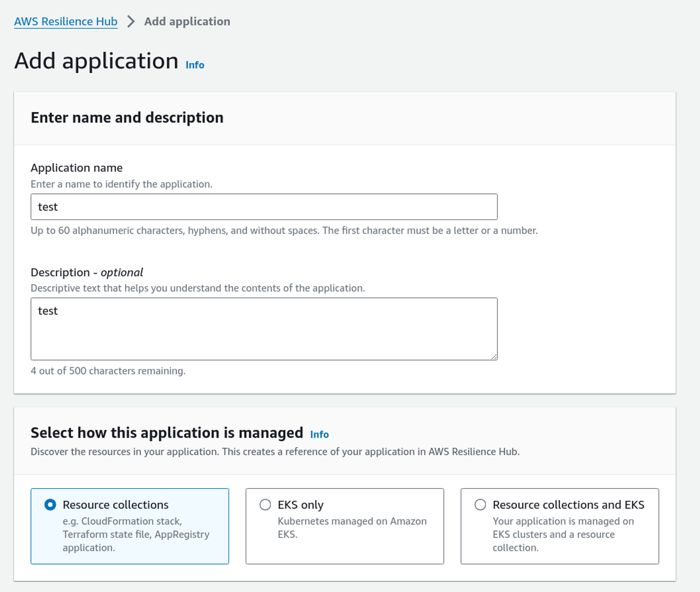700x592 pixels.
Task: Click Enter name and description section header
Action: 127,118
